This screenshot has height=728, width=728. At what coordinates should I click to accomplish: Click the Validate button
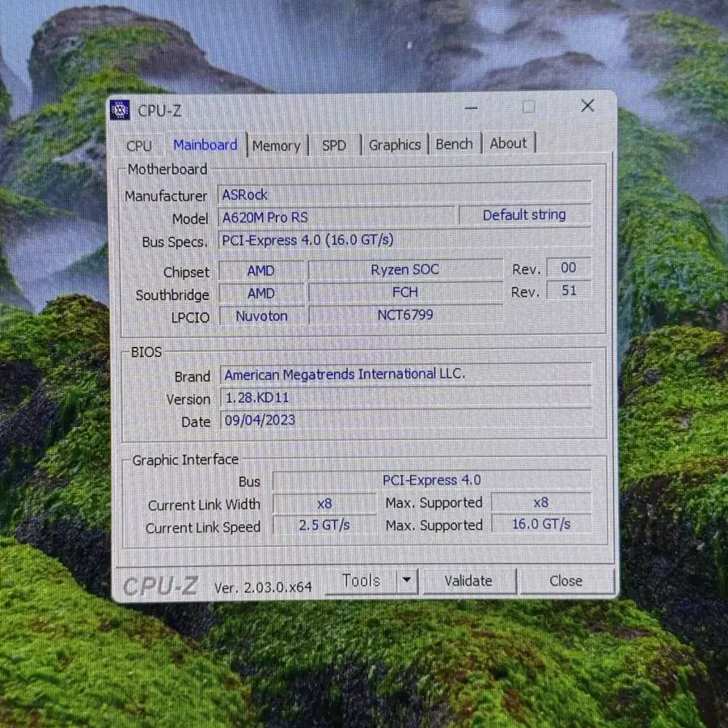468,581
